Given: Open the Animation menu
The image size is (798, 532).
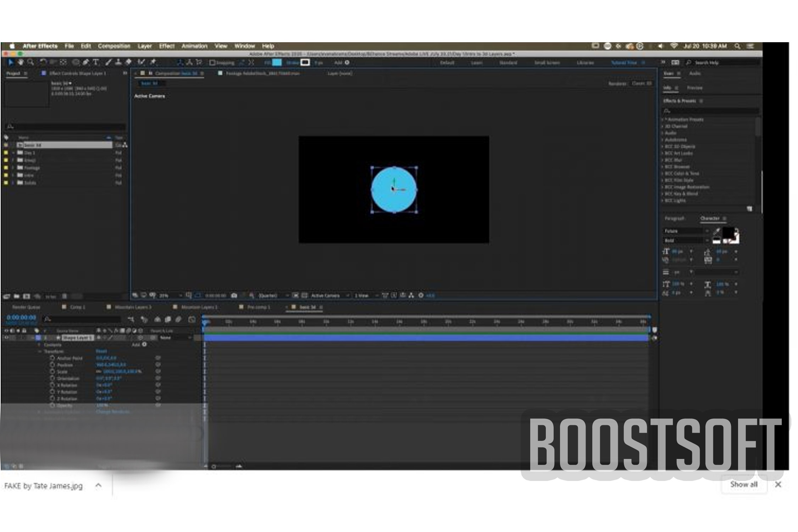Looking at the screenshot, I should click(194, 46).
